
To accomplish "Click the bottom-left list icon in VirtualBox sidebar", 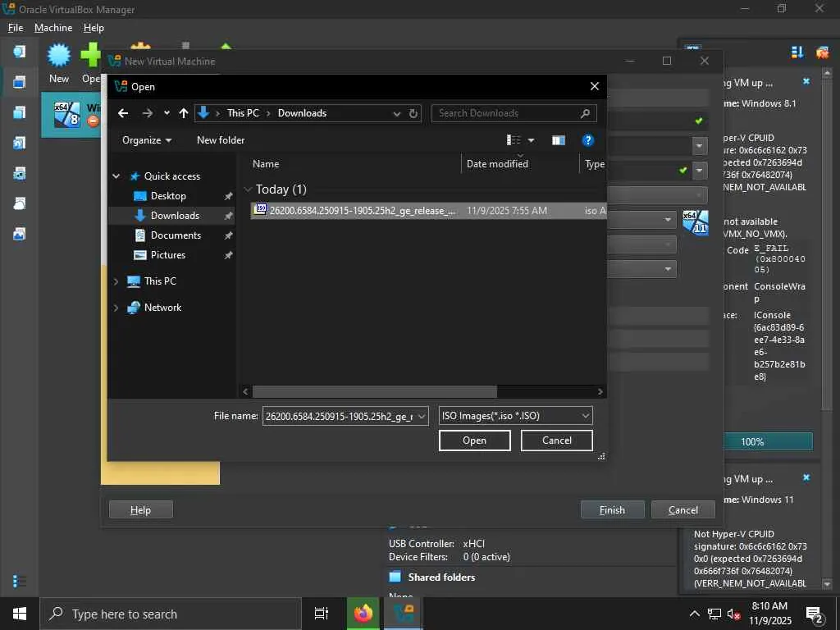I will (x=20, y=581).
